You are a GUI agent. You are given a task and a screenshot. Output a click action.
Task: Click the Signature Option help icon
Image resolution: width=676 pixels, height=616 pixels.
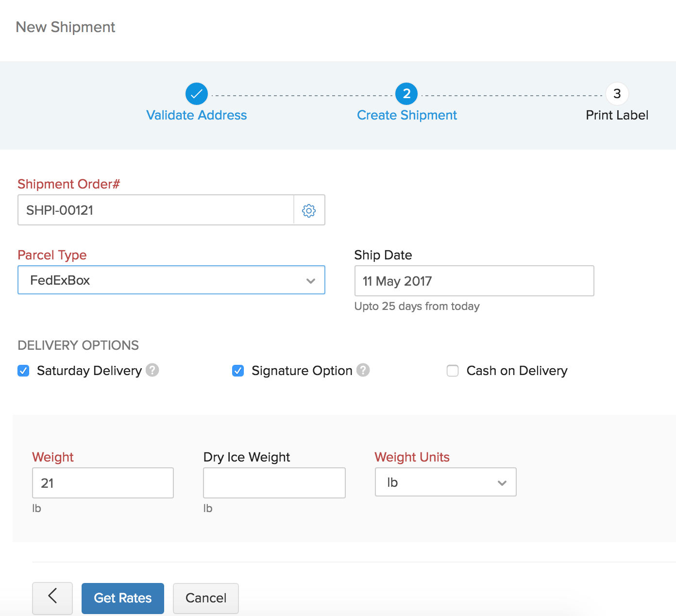pyautogui.click(x=363, y=370)
